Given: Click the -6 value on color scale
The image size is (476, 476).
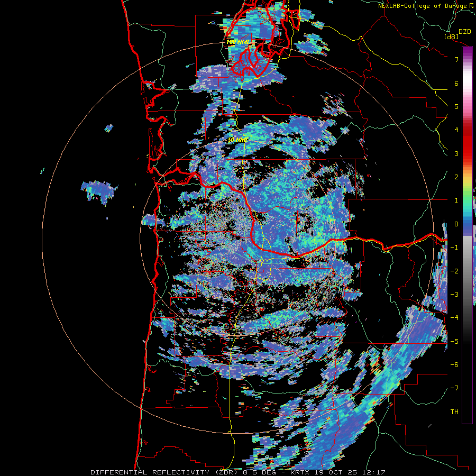Looking at the screenshot, I should click(x=454, y=365).
